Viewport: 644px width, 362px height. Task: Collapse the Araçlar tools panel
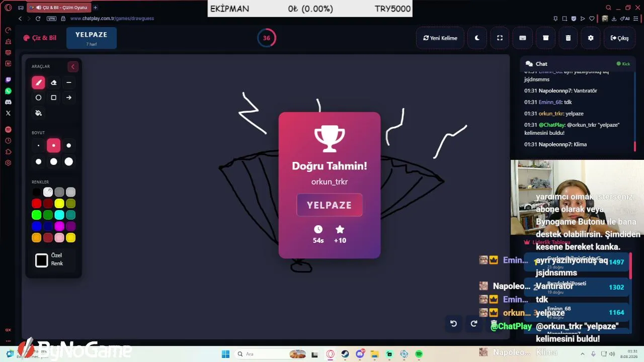click(x=73, y=66)
